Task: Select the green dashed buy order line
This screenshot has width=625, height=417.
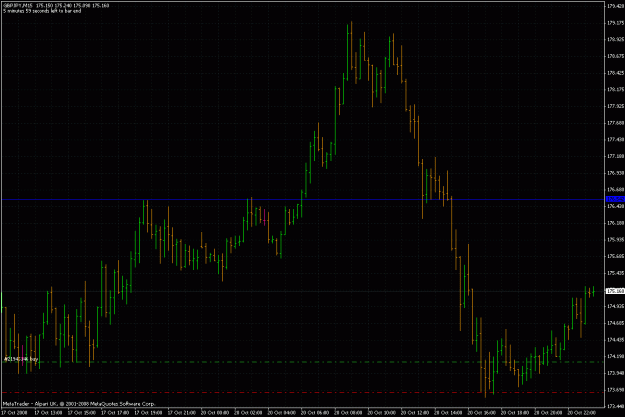Action: (x=303, y=362)
